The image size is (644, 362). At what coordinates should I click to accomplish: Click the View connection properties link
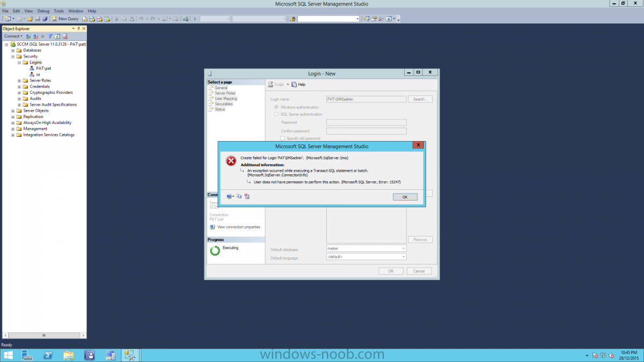pos(239,227)
